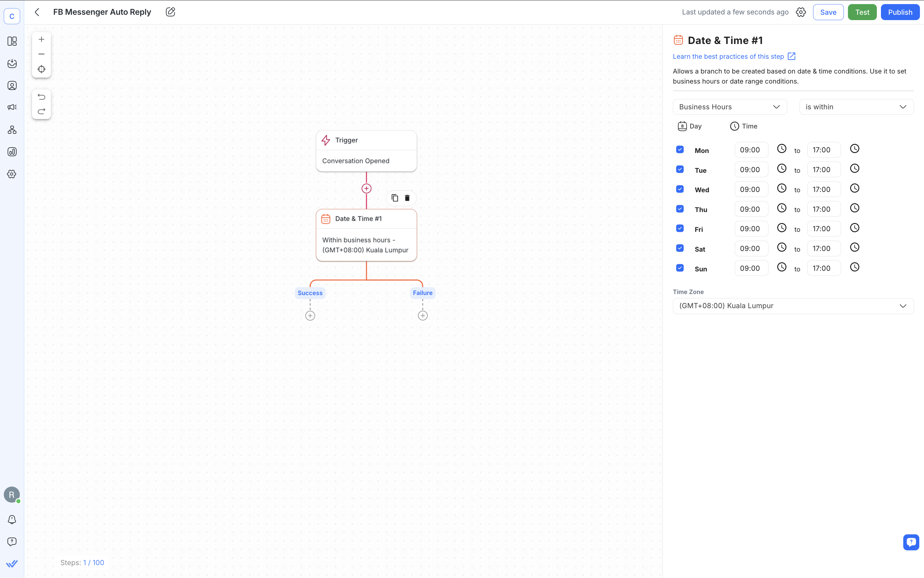Select the Day tab
The image size is (924, 578).
690,126
